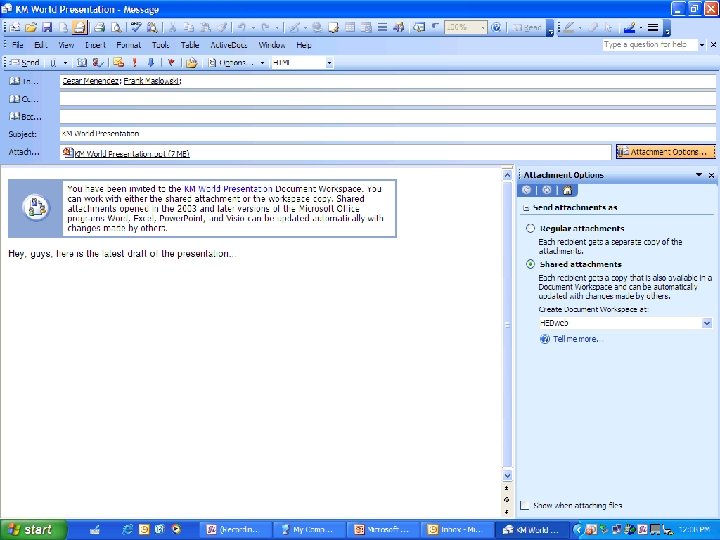Click the Columns toolbar icon
The height and width of the screenshot is (540, 720).
pyautogui.click(x=382, y=28)
